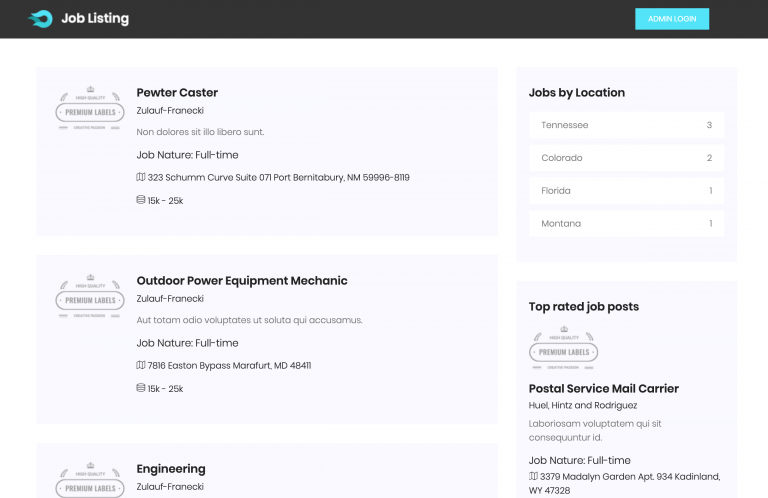Select Montana in Jobs by Location
The image size is (768, 498).
click(x=626, y=223)
